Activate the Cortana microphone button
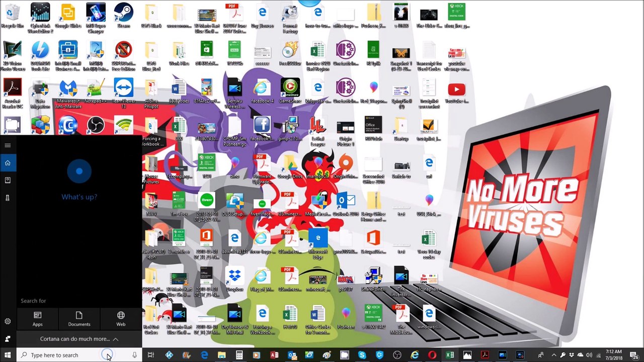 [134, 355]
